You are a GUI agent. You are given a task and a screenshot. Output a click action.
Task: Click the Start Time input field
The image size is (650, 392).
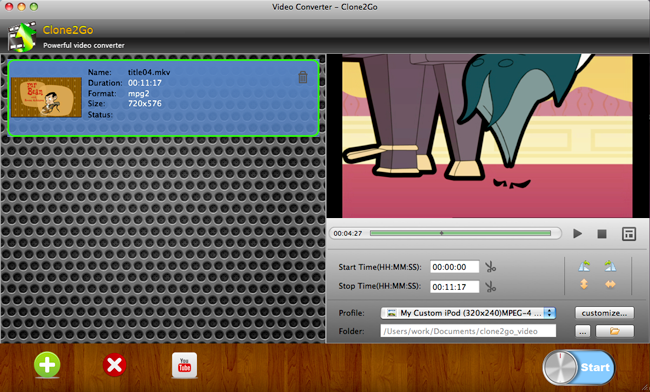tap(454, 267)
